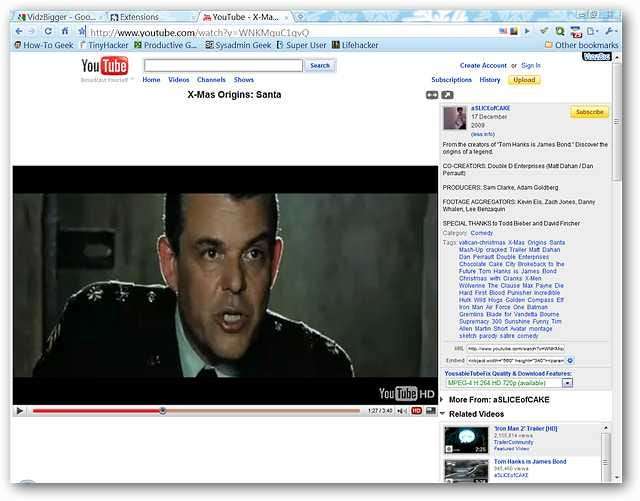The height and width of the screenshot is (501, 640).
Task: Open the Lifehacker bookmark
Action: click(x=355, y=45)
